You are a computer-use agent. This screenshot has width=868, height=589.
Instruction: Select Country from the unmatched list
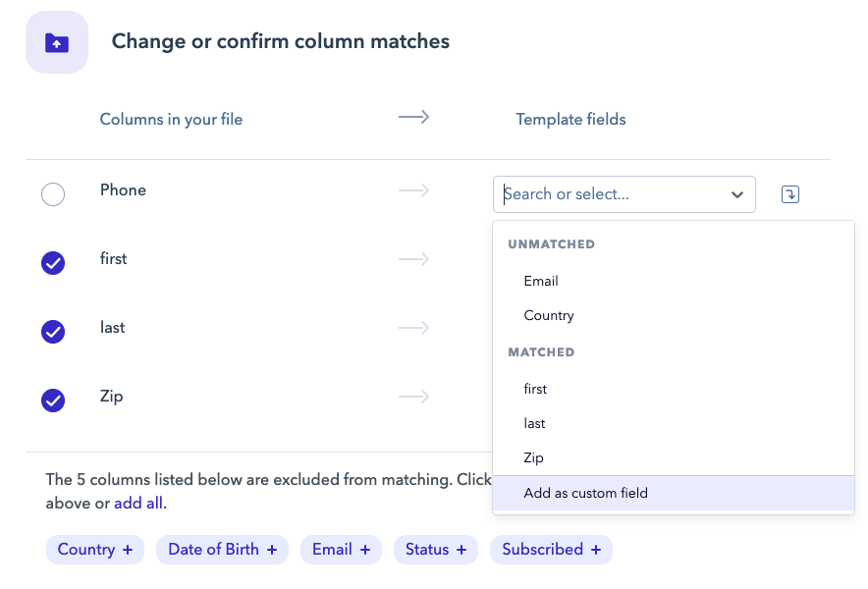pyautogui.click(x=549, y=316)
